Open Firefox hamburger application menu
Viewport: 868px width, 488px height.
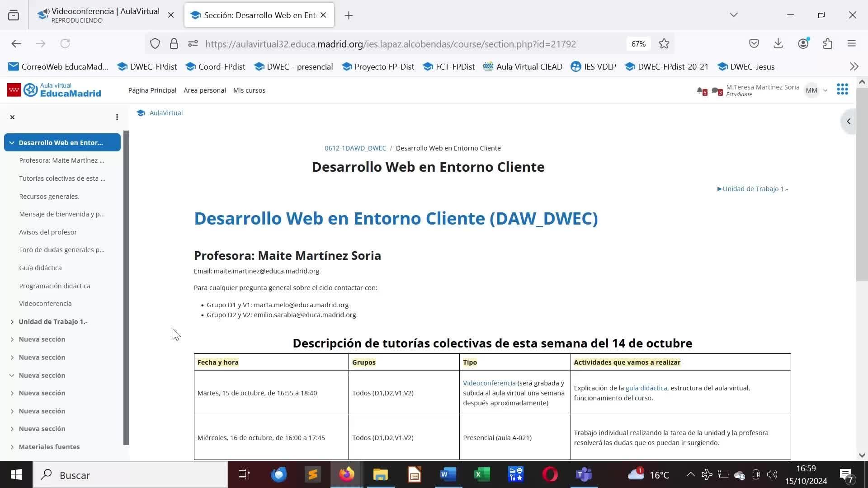click(852, 44)
